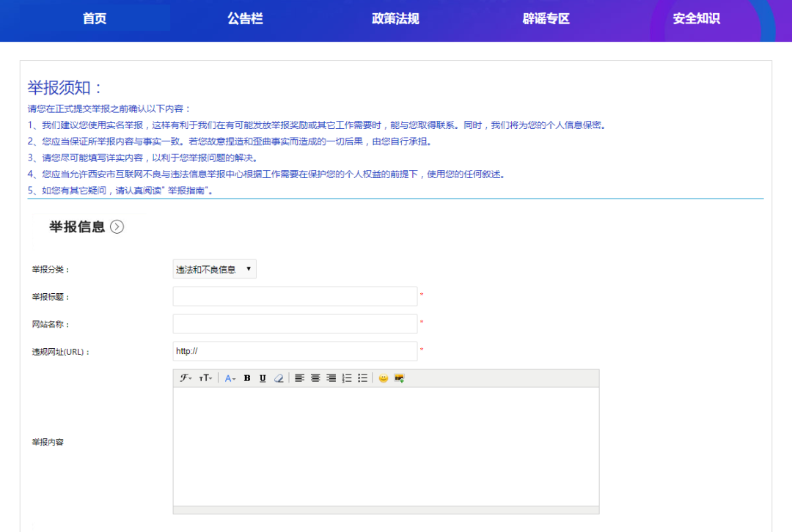Click the 举报标题 input field
The image size is (792, 532).
(295, 296)
